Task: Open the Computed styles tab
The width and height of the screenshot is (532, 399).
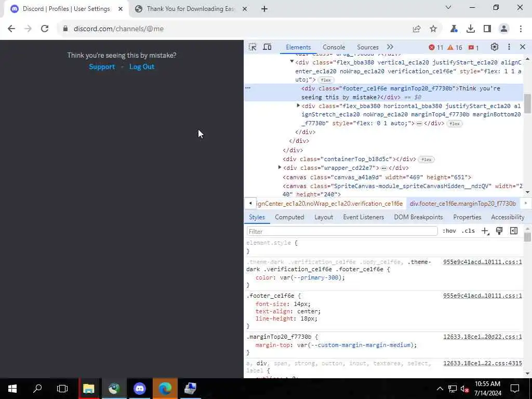Action: [289, 217]
